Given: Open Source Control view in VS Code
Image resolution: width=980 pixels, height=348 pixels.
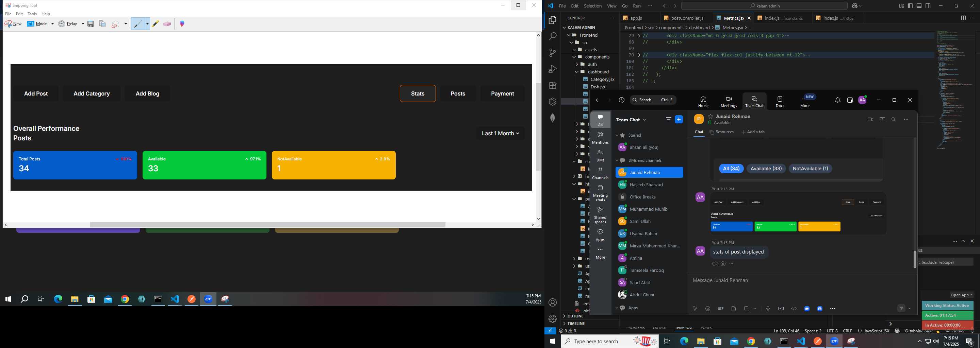Looking at the screenshot, I should pyautogui.click(x=552, y=53).
